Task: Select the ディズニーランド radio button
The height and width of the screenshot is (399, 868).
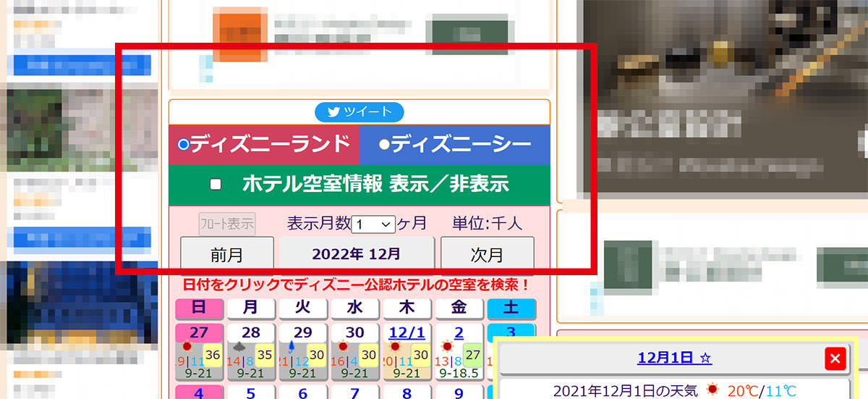Action: [183, 145]
